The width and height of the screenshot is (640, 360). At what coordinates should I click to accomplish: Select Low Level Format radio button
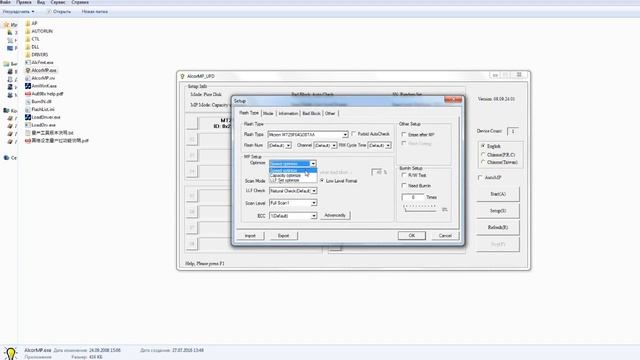tap(322, 180)
